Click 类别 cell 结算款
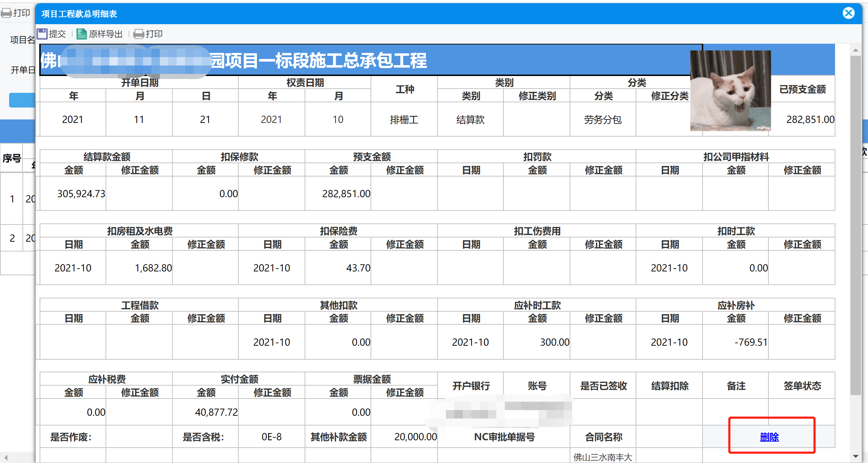Image resolution: width=868 pixels, height=463 pixels. tap(470, 119)
